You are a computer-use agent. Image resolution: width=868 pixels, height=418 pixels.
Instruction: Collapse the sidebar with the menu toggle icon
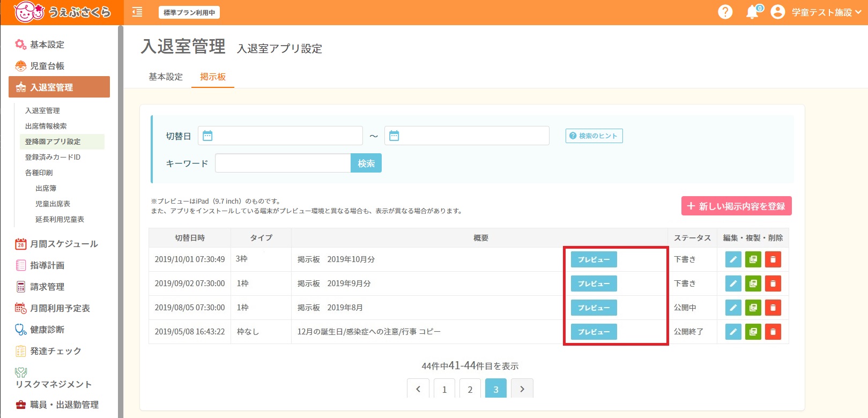click(x=137, y=12)
